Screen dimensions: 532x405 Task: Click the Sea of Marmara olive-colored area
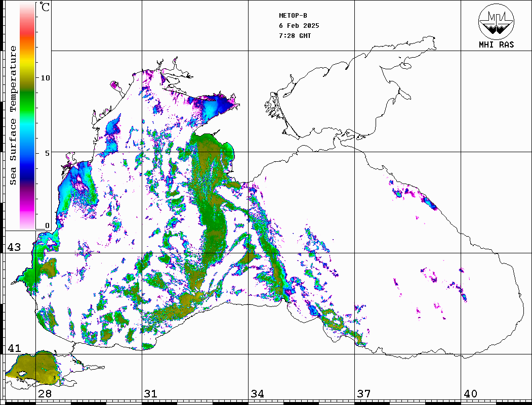click(x=34, y=368)
